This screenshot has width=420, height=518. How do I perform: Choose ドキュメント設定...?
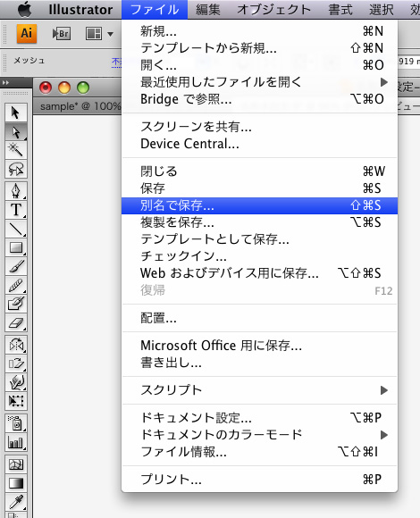259,418
